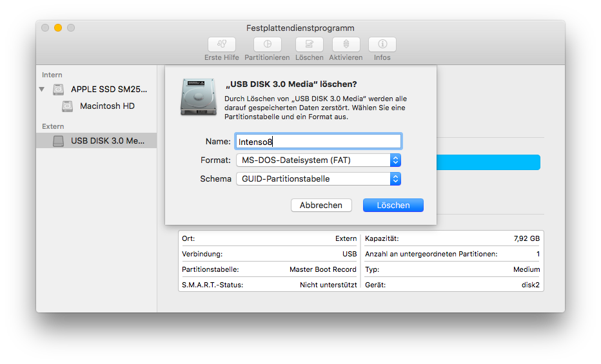Screen dimensions: 601x364
Task: Open the Schema dropdown menu
Action: pos(318,179)
